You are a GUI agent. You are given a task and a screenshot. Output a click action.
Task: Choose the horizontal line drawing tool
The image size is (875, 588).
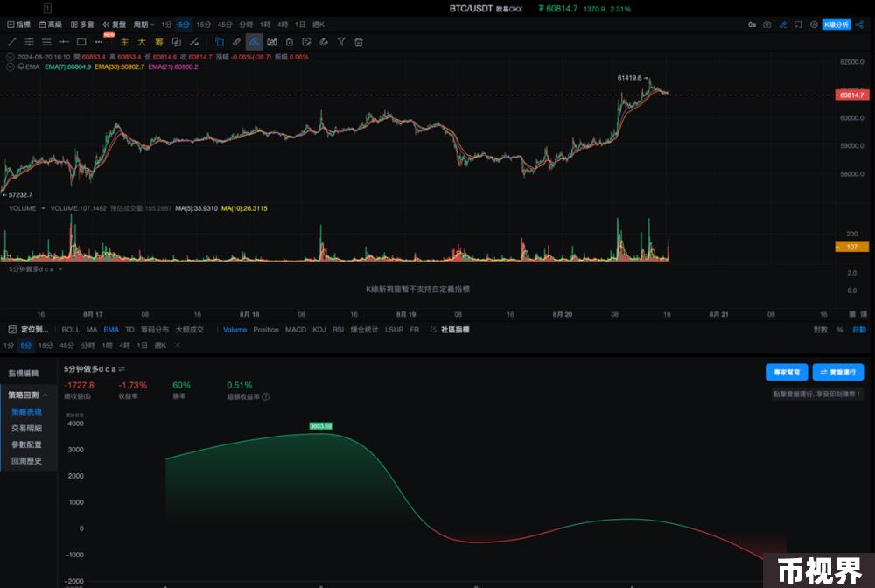(x=64, y=42)
